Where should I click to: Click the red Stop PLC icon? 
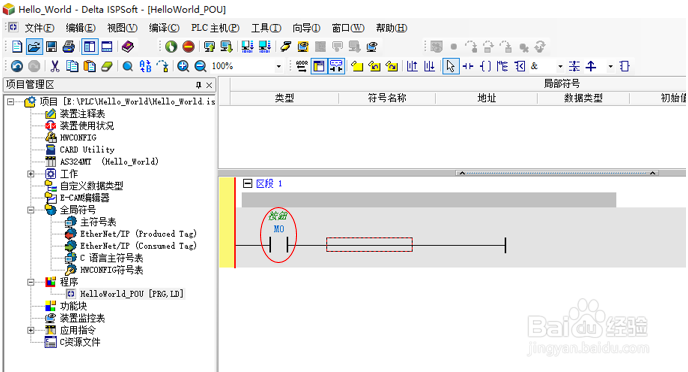click(188, 46)
